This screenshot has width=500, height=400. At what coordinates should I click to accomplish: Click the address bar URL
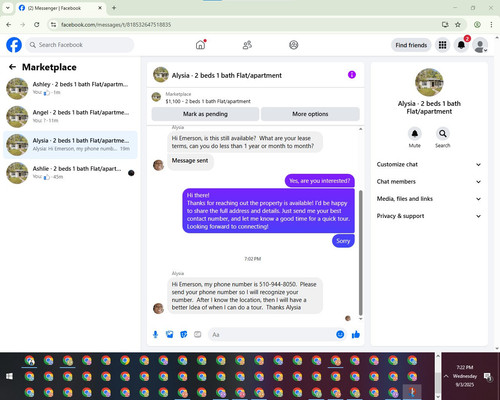pos(116,25)
